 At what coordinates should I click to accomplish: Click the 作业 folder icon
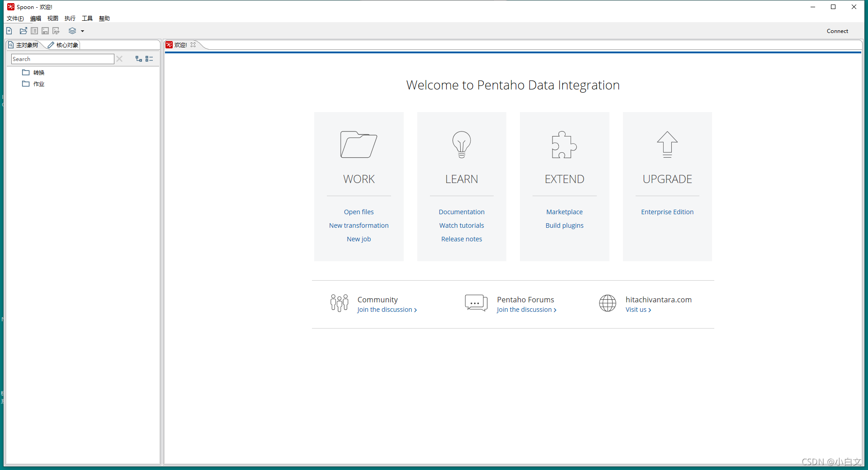coord(26,84)
